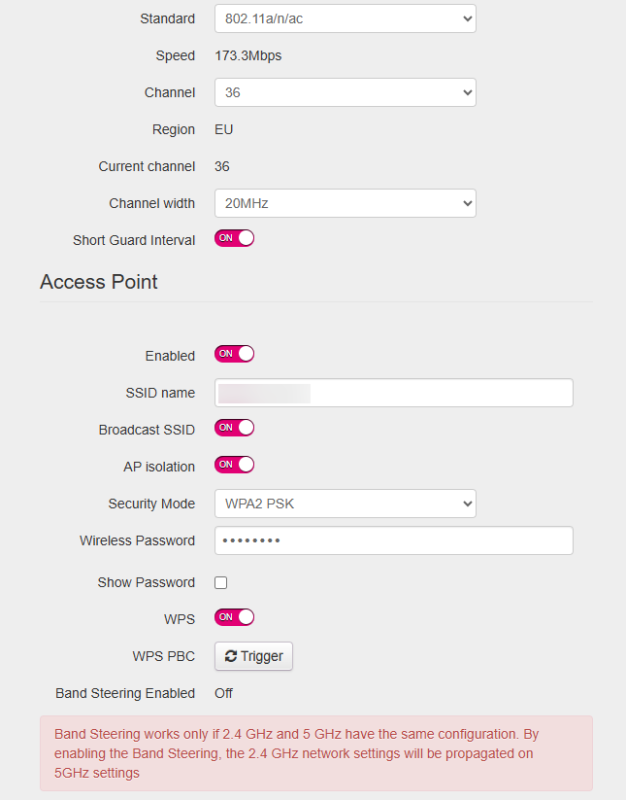Click the Band Steering warning message

point(316,753)
